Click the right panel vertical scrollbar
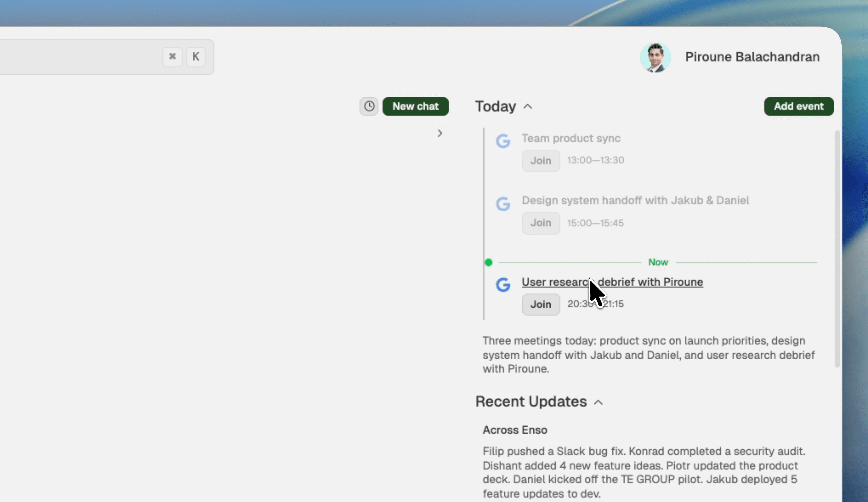 837,248
